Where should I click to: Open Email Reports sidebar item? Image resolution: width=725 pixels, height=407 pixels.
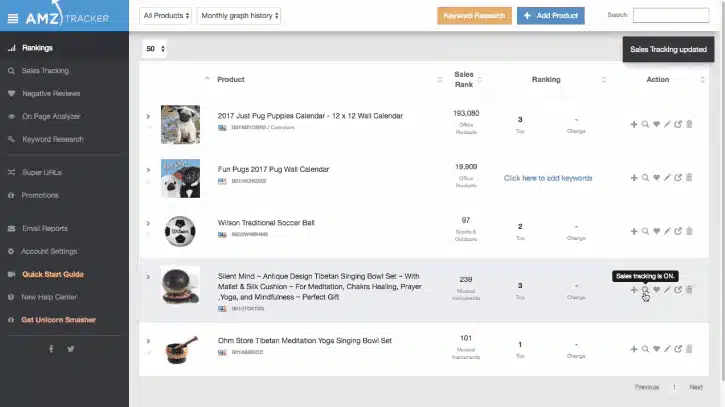pyautogui.click(x=44, y=228)
